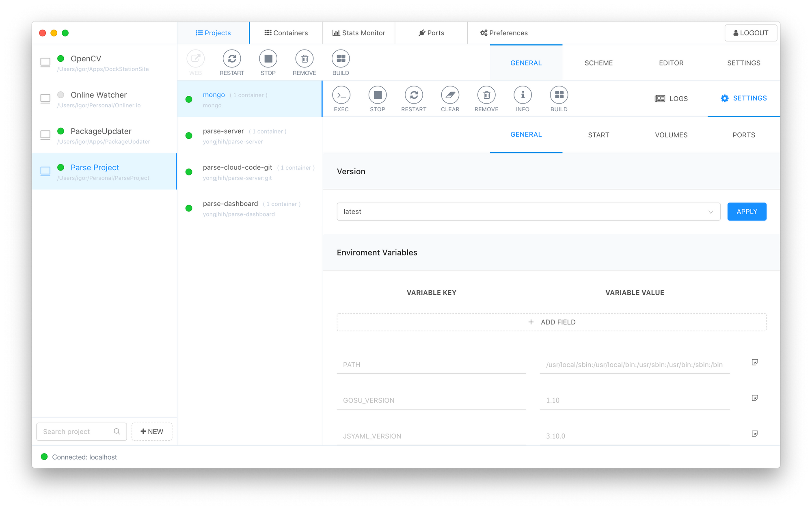This screenshot has height=510, width=812.
Task: Click the CLEAR eraser icon
Action: pos(450,95)
